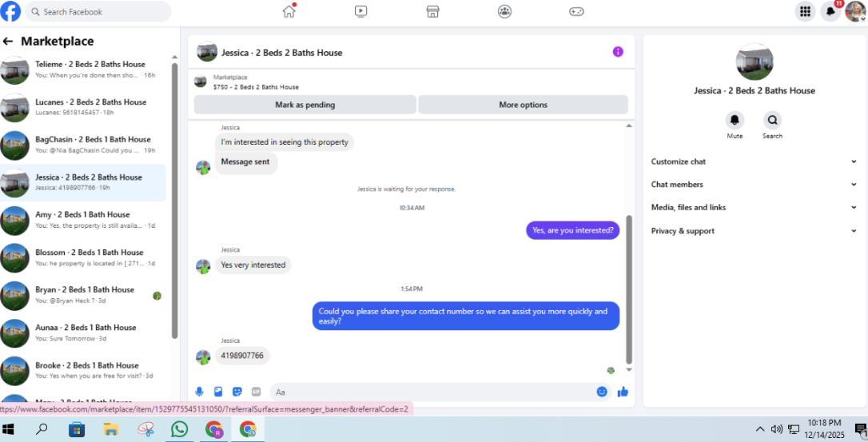Open the GIF picker icon

[x=256, y=392]
